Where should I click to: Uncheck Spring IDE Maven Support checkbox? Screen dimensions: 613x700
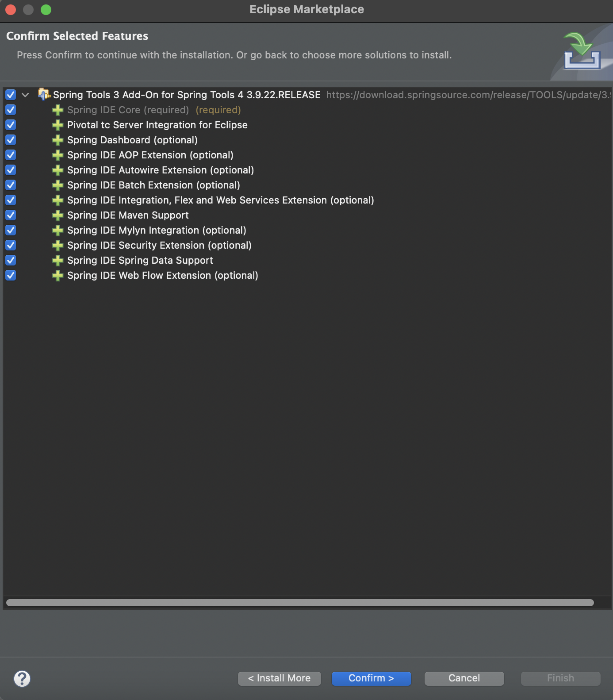[x=11, y=215]
